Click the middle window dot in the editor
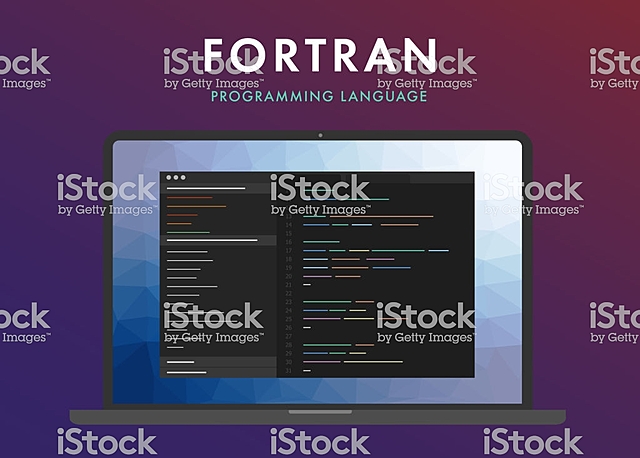The image size is (640, 458). click(176, 178)
